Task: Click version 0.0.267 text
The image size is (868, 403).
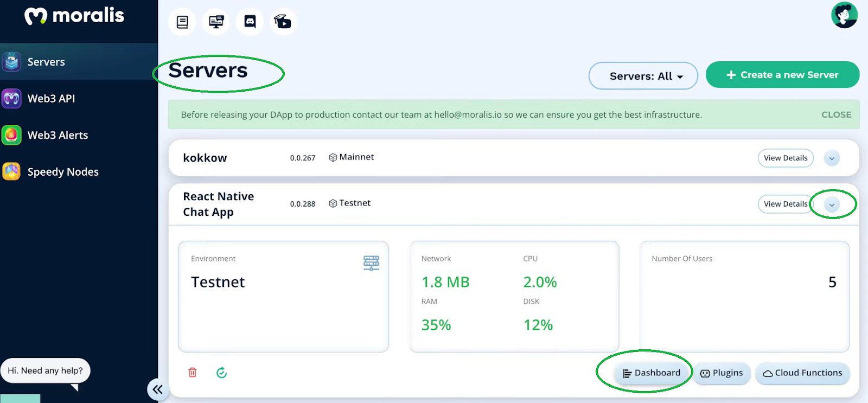Action: click(x=302, y=158)
